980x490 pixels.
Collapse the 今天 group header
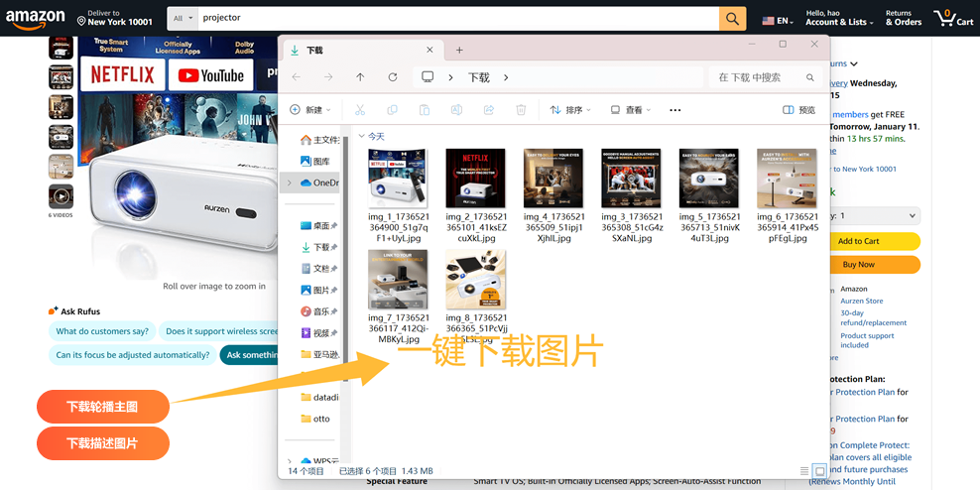click(361, 136)
